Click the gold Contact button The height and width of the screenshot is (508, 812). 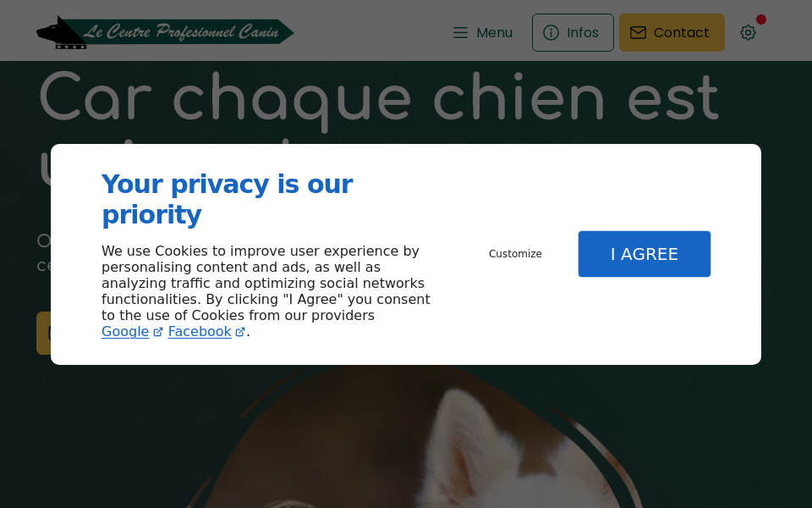[x=672, y=32]
